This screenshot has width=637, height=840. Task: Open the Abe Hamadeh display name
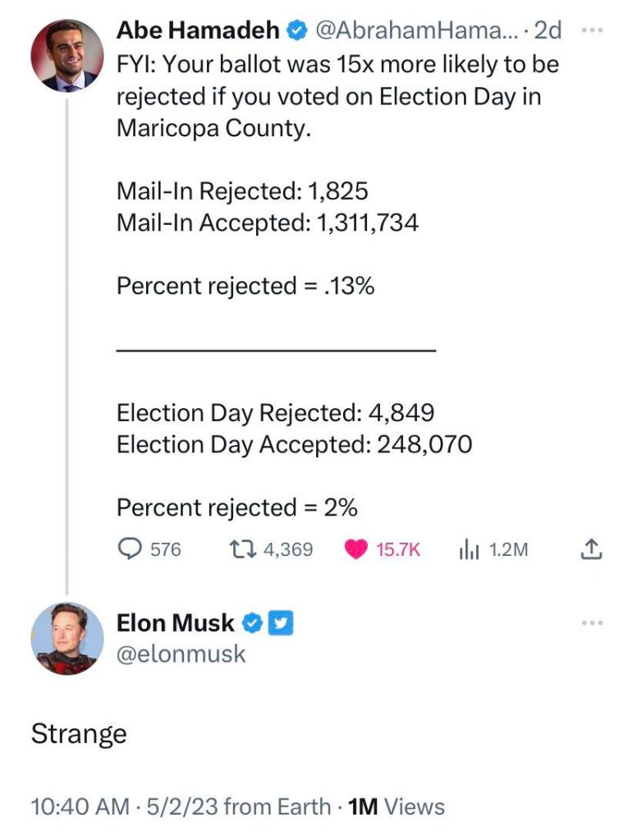(197, 30)
